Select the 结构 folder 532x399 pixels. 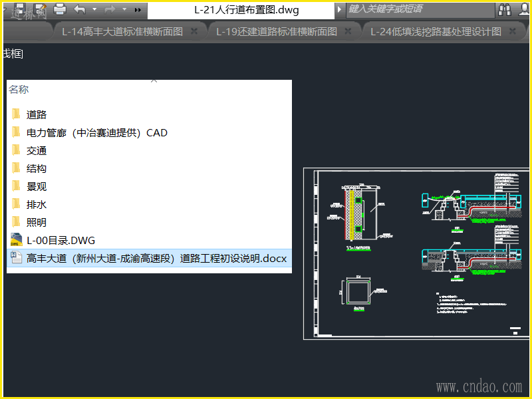149,169
